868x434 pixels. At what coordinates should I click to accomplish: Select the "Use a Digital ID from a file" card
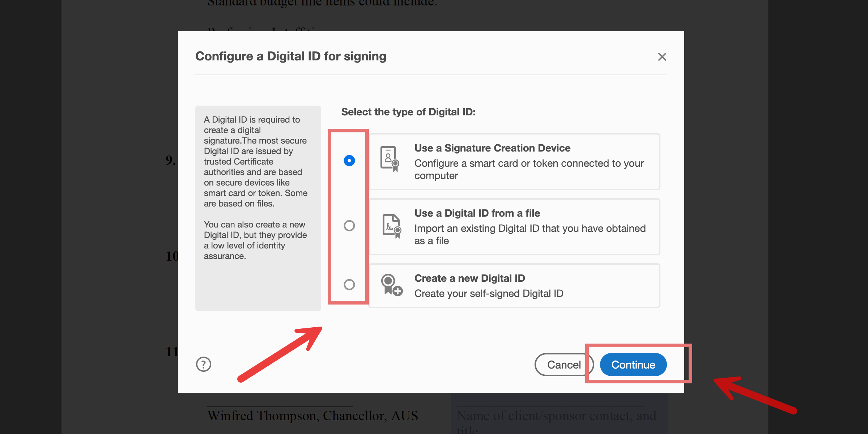[x=514, y=226]
